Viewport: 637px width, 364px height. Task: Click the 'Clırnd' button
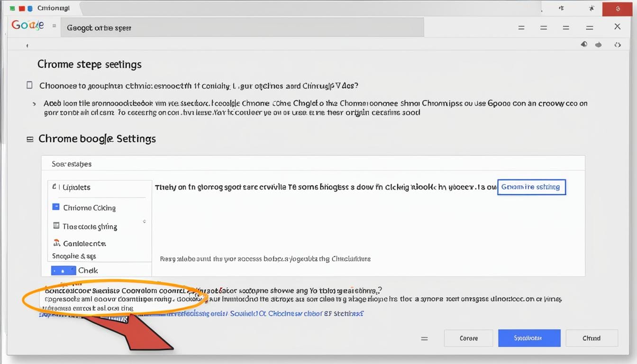click(591, 338)
